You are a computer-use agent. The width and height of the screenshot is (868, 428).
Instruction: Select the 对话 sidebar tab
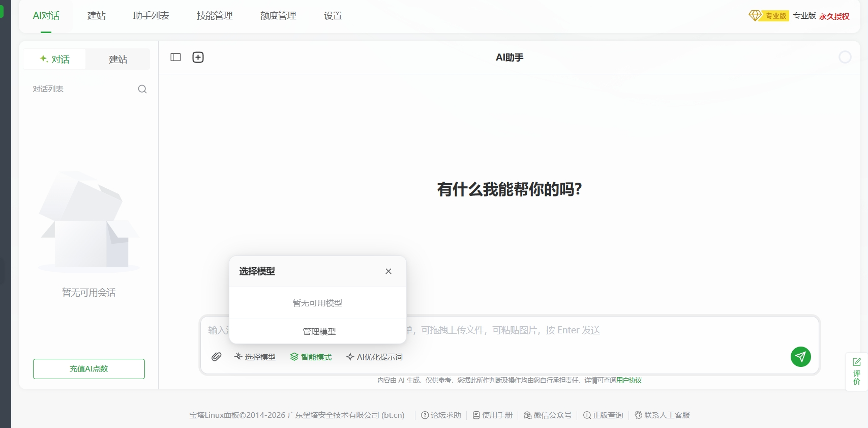pos(54,59)
